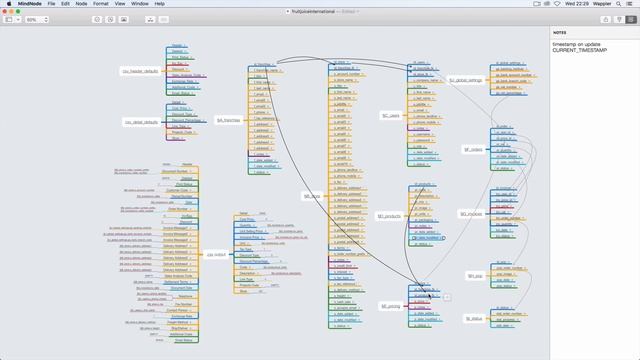
Task: Select the csv_header_defaults main node
Action: [140, 71]
